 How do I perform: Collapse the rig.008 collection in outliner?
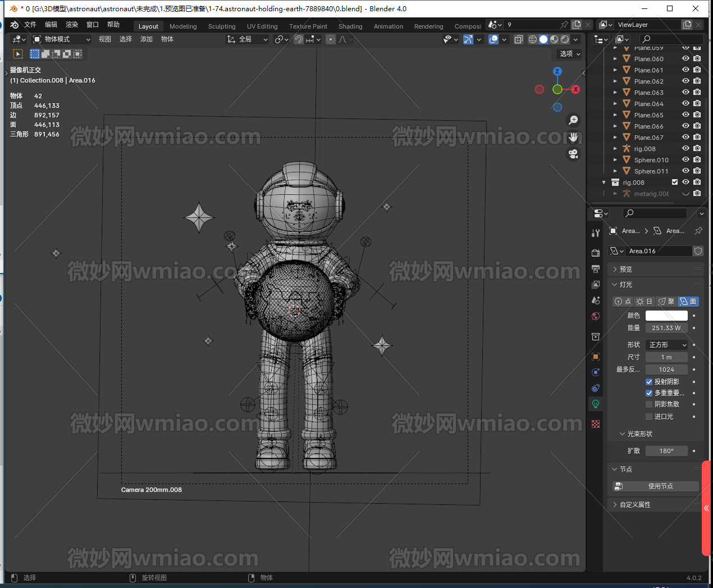[x=604, y=183]
